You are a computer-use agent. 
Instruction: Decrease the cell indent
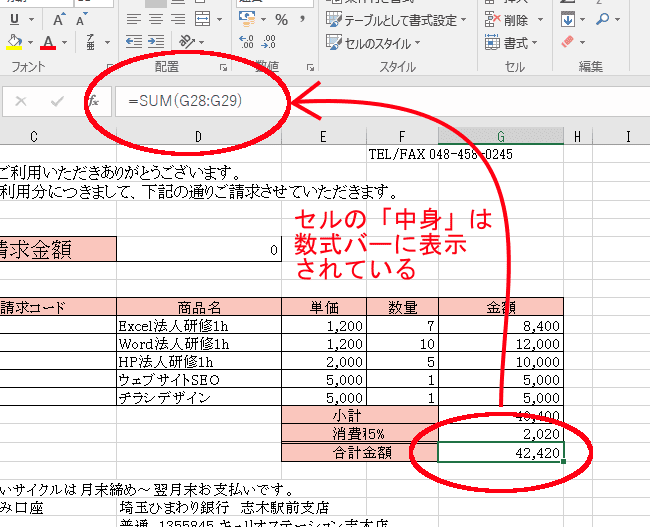click(x=134, y=43)
